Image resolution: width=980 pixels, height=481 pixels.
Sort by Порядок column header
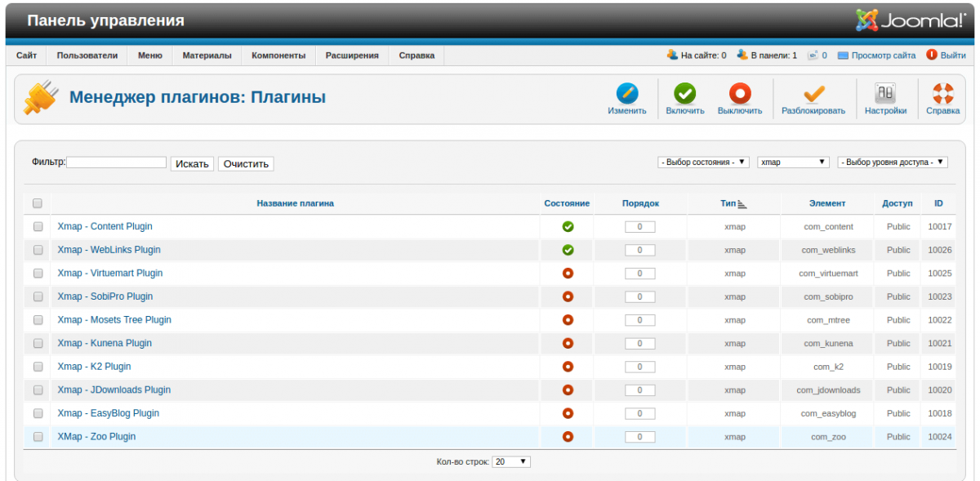click(640, 203)
